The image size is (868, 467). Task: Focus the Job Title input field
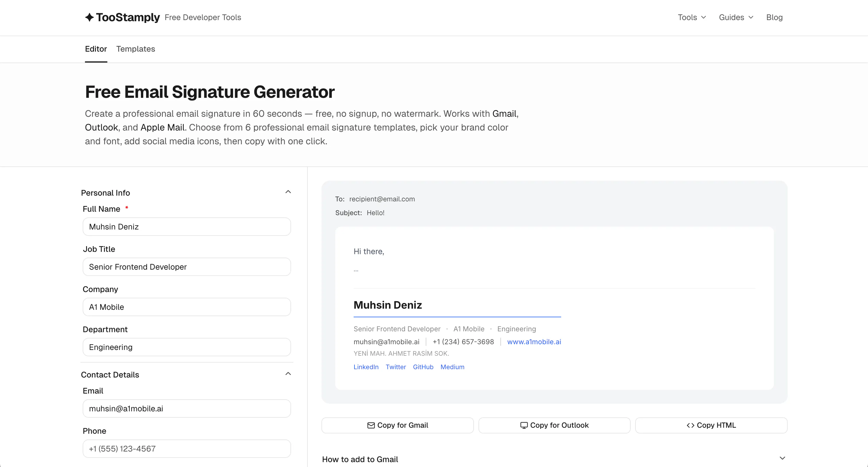pos(187,267)
